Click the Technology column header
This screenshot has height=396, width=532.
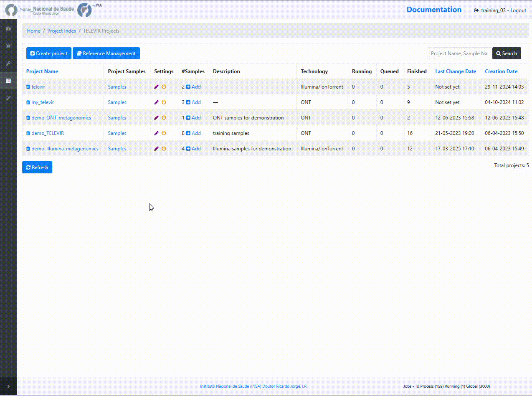coord(314,71)
